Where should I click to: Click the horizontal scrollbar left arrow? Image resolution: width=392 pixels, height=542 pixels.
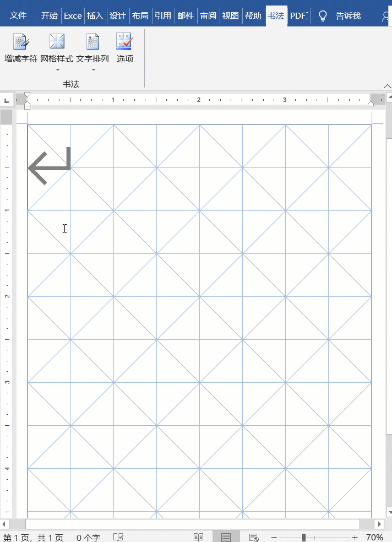(x=3, y=524)
